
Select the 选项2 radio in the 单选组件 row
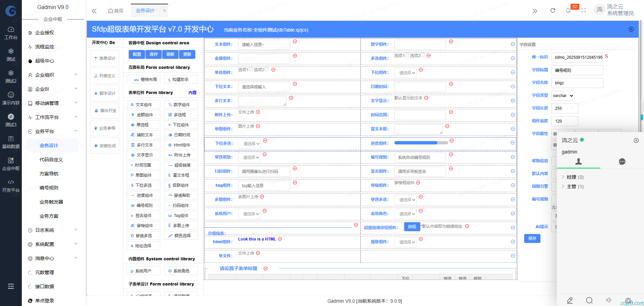266,69
